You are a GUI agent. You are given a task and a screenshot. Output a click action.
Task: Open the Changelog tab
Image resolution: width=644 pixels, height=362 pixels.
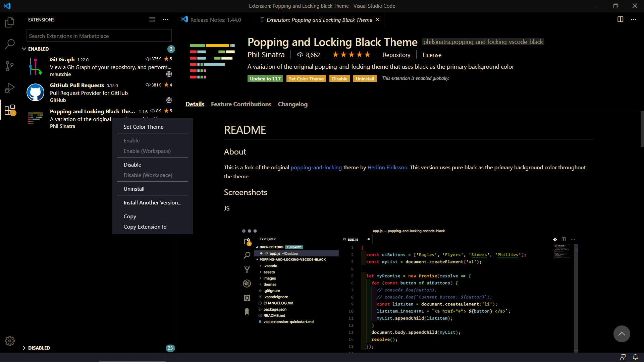(293, 104)
